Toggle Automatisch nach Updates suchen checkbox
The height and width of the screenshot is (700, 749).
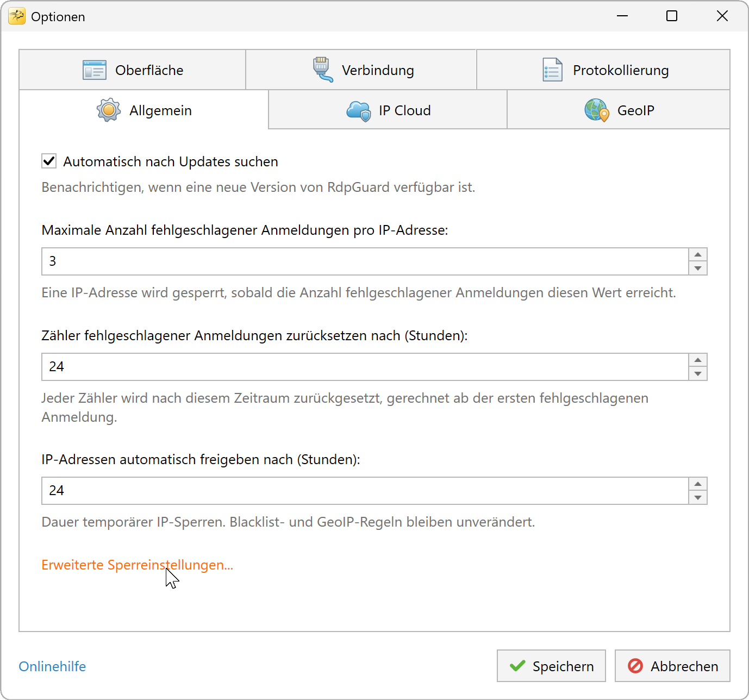[x=49, y=161]
